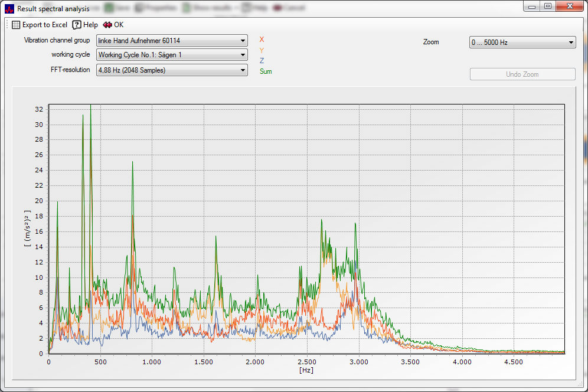Open the FFT-resolution dropdown
The image size is (588, 392).
(171, 70)
